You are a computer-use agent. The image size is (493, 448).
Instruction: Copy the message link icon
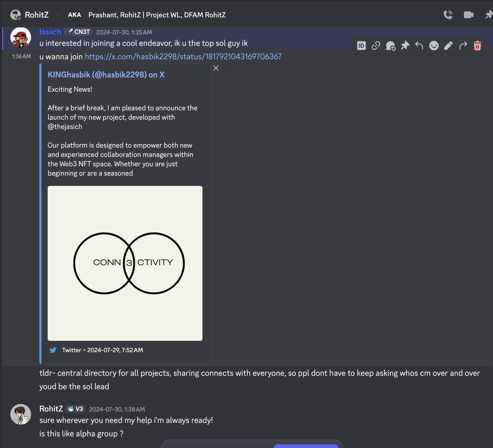(376, 46)
